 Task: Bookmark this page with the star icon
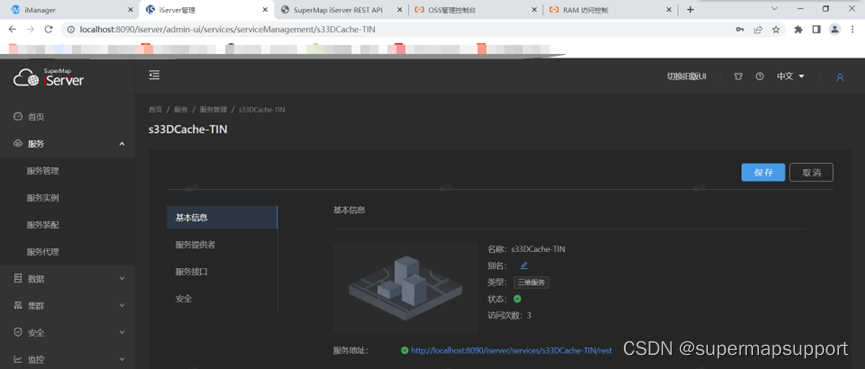[776, 29]
